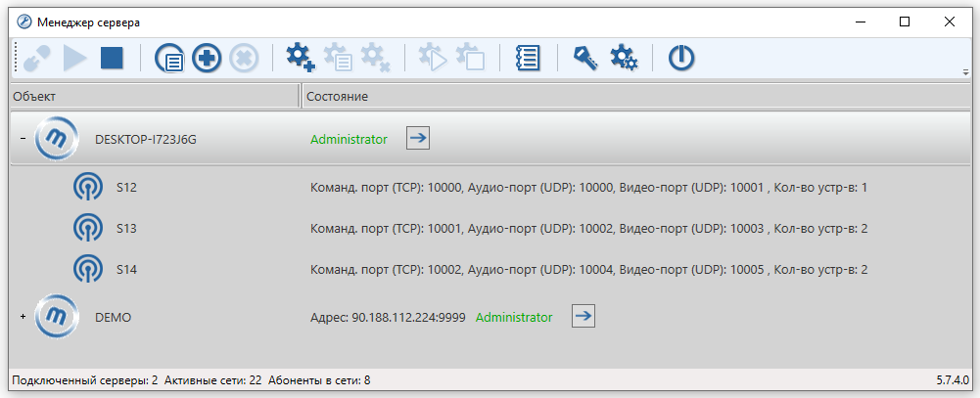This screenshot has width=980, height=398.
Task: Select the S13 network row
Action: [x=490, y=228]
